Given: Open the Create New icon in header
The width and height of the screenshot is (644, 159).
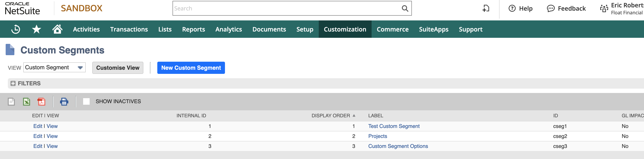Looking at the screenshot, I should (485, 8).
